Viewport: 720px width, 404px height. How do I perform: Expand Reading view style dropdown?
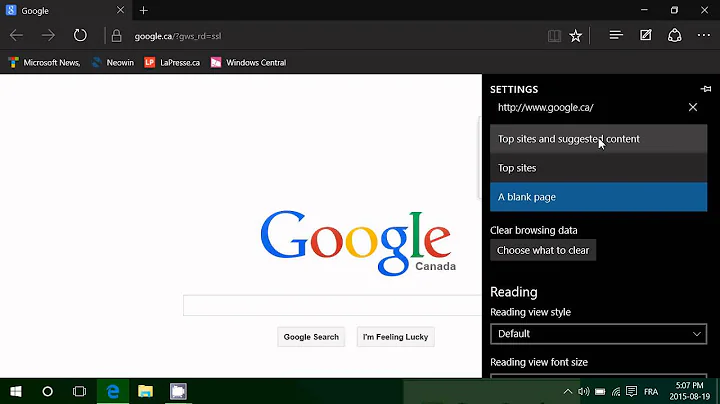click(598, 334)
